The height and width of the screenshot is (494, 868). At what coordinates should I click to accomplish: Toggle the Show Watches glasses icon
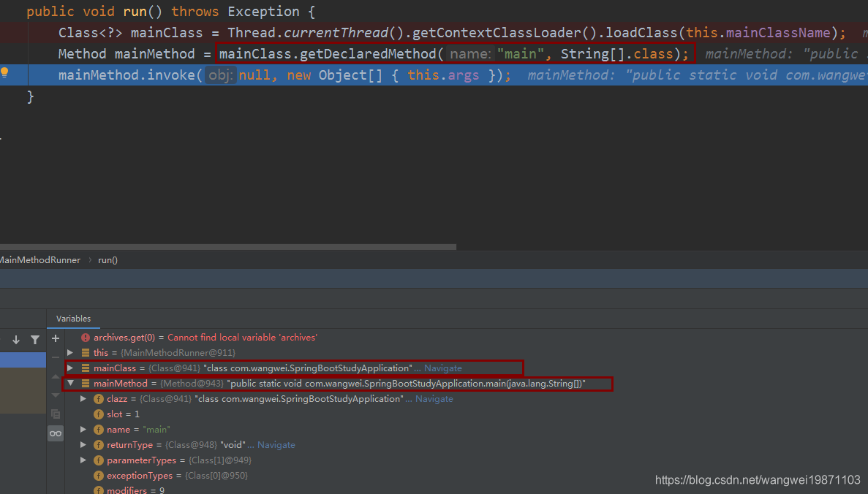tap(56, 433)
